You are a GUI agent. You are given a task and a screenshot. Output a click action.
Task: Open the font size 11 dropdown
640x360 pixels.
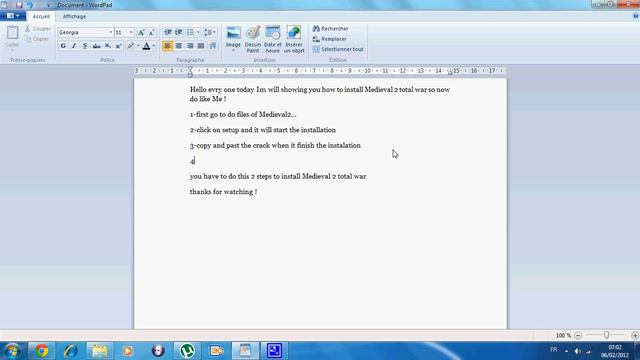click(x=131, y=32)
